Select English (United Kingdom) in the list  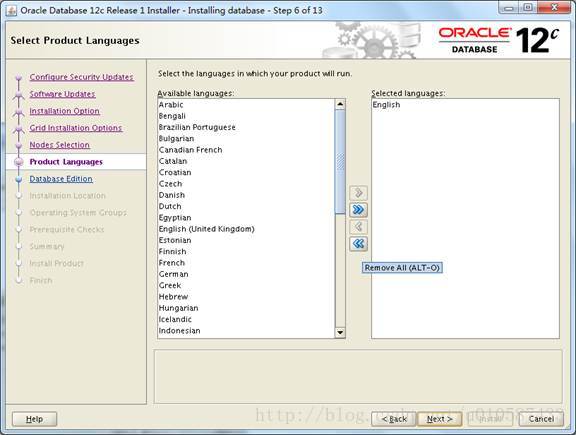(246, 229)
